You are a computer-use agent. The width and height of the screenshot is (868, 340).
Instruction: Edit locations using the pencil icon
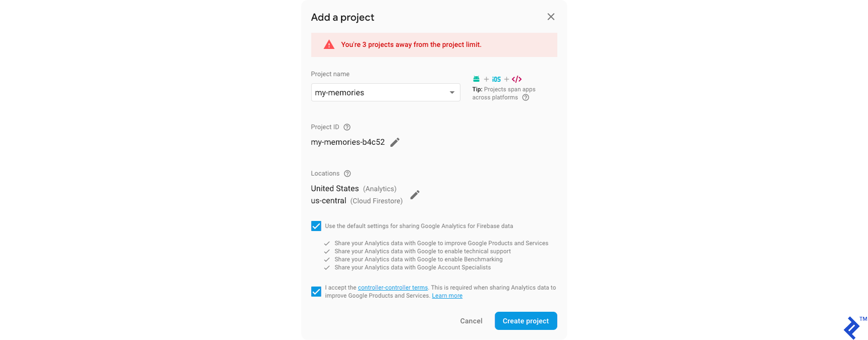tap(415, 194)
